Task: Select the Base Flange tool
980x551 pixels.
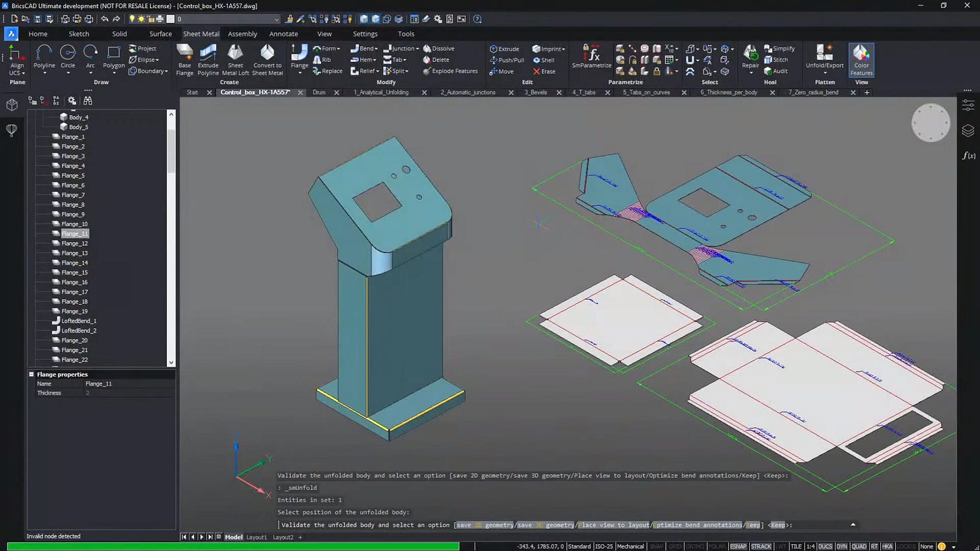Action: tap(184, 59)
